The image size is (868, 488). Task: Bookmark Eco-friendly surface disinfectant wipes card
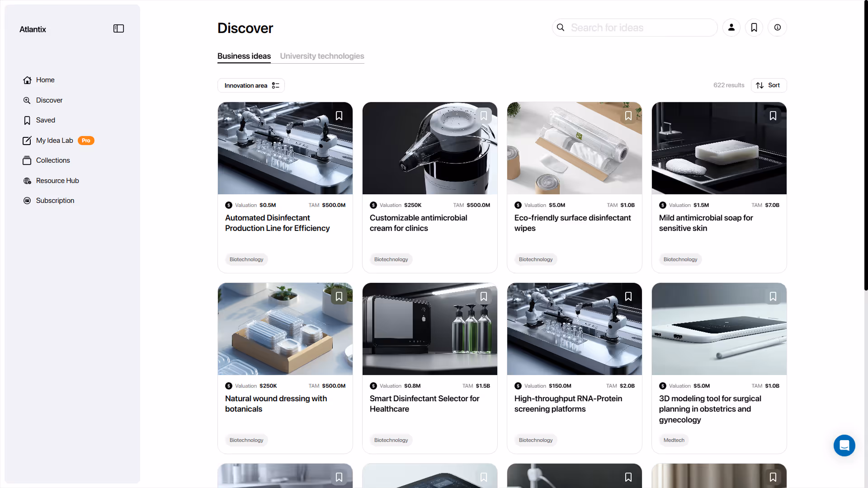pyautogui.click(x=628, y=116)
